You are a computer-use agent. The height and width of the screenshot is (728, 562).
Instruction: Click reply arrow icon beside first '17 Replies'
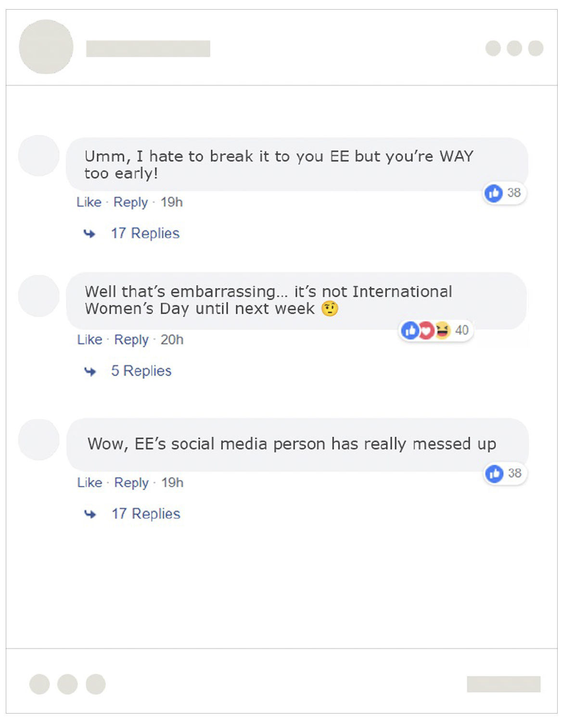(x=89, y=234)
